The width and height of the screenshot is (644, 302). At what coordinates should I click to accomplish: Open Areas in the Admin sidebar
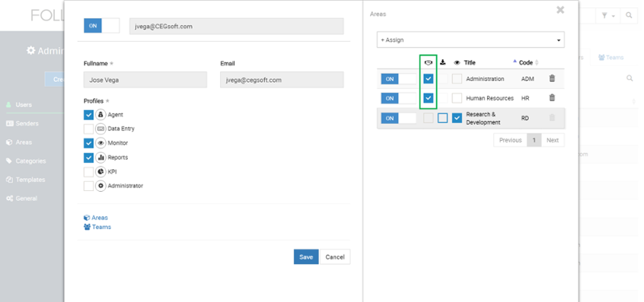click(24, 142)
